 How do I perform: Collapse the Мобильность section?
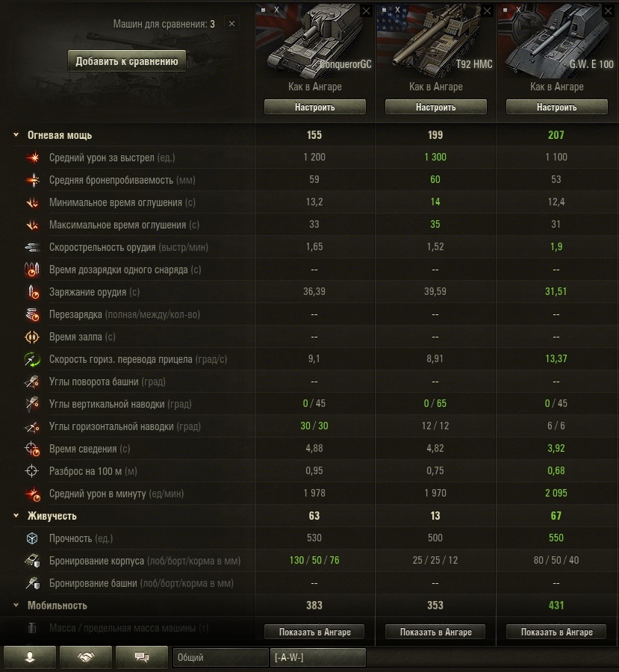click(16, 605)
